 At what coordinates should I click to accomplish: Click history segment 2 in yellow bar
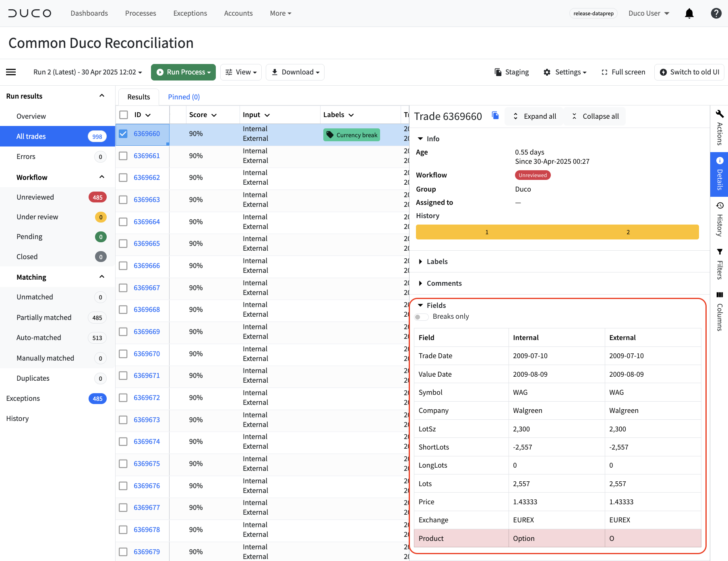click(x=628, y=232)
